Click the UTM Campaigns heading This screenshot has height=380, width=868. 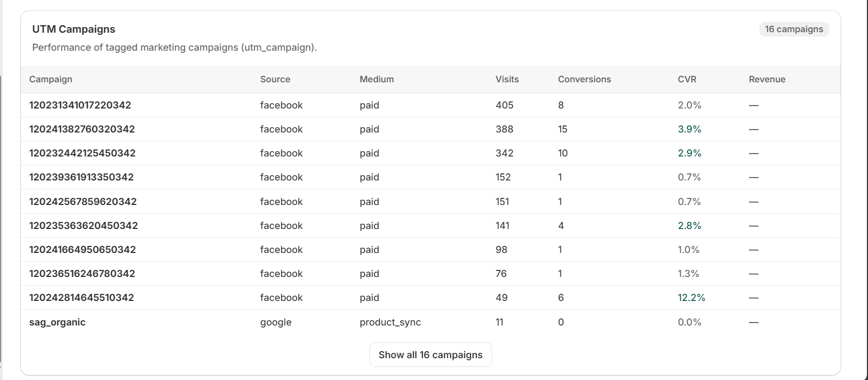point(74,29)
